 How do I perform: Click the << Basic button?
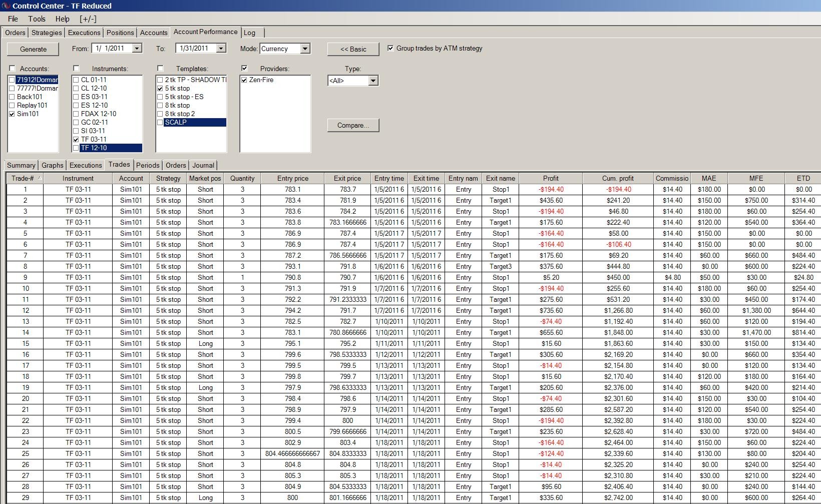point(353,49)
